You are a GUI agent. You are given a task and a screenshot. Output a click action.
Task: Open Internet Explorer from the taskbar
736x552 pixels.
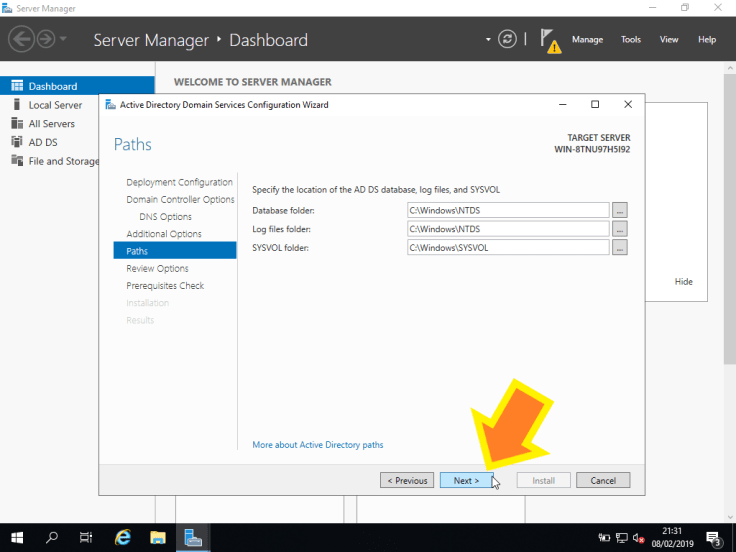(x=123, y=537)
